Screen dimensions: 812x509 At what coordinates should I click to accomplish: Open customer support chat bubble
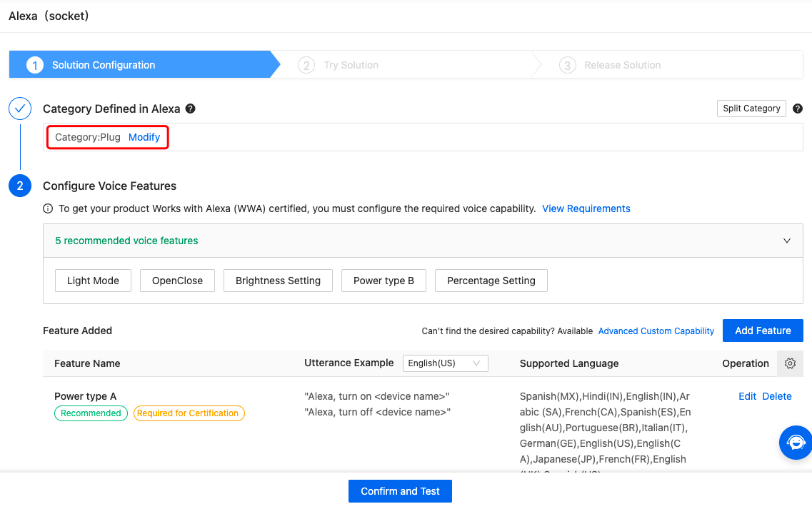[x=796, y=443]
